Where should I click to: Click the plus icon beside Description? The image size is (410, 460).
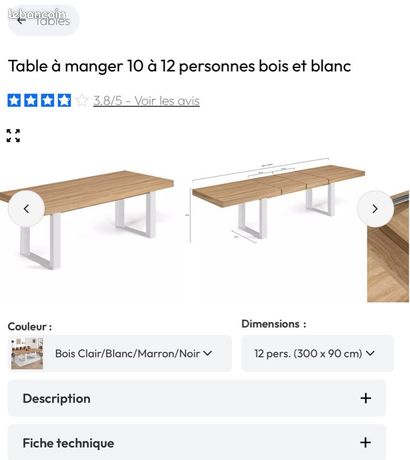[x=366, y=398]
